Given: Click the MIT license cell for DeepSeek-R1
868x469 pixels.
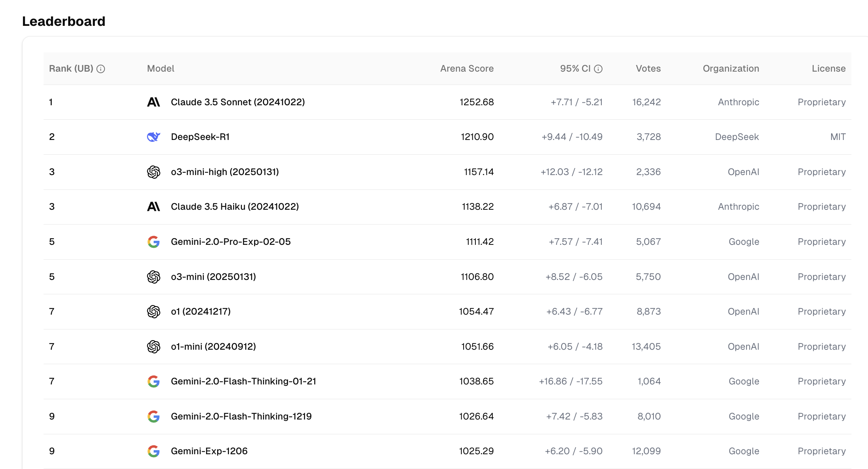Looking at the screenshot, I should [838, 137].
